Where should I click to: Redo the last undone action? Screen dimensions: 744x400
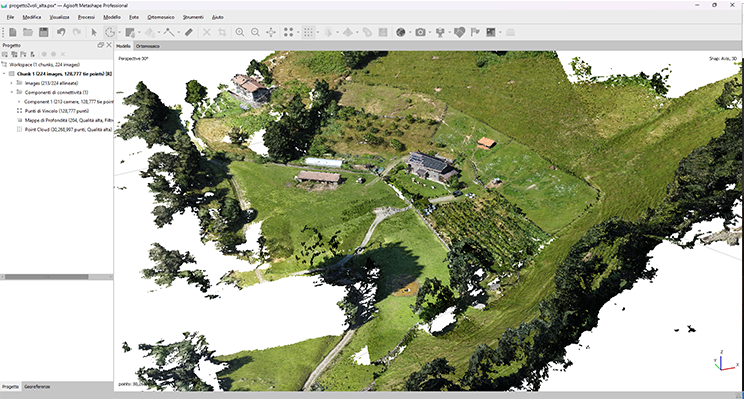(x=77, y=32)
